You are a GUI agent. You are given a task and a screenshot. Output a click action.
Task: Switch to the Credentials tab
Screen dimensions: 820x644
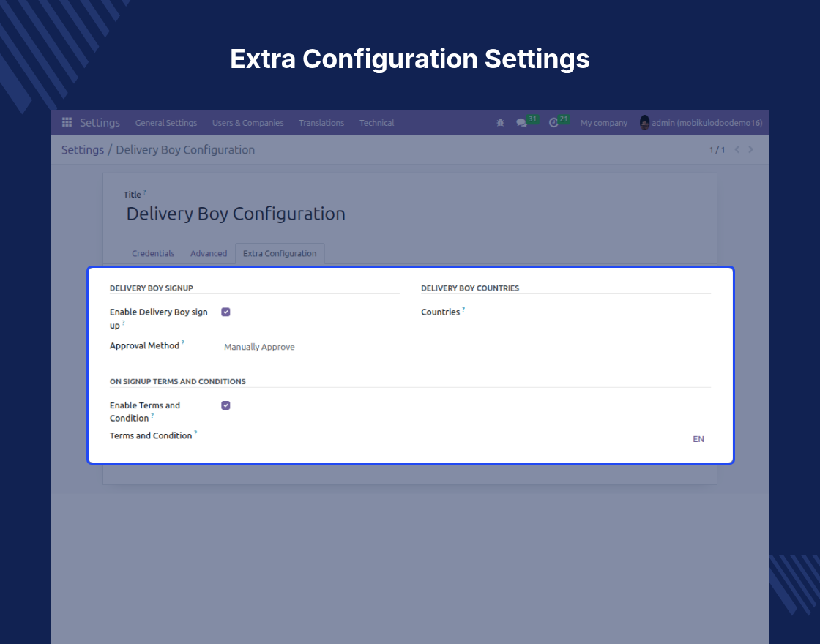point(153,253)
